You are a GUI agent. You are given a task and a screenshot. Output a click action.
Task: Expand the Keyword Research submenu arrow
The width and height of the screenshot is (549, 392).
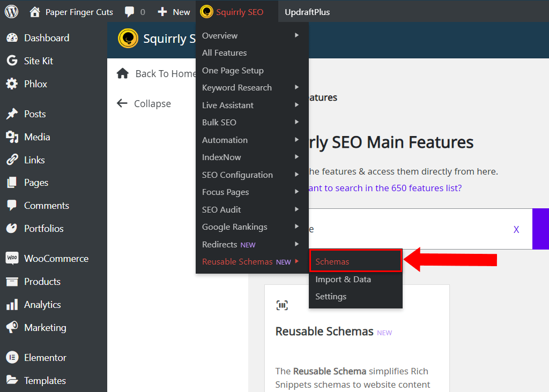coord(296,87)
